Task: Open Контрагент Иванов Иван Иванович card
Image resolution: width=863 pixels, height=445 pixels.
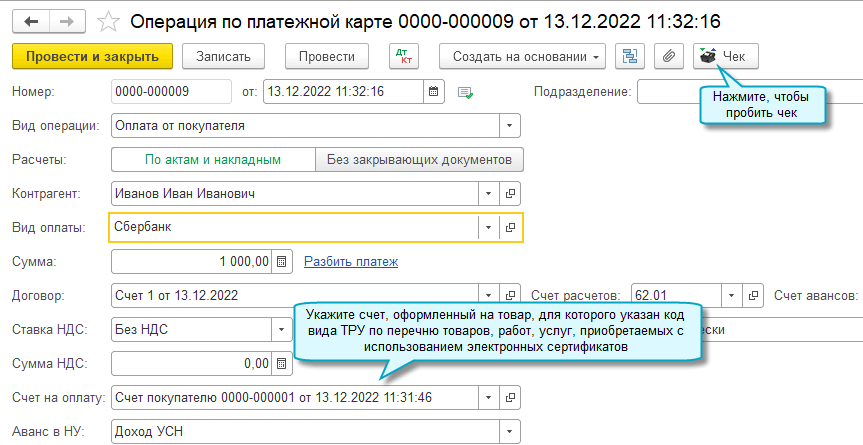Action: click(510, 194)
